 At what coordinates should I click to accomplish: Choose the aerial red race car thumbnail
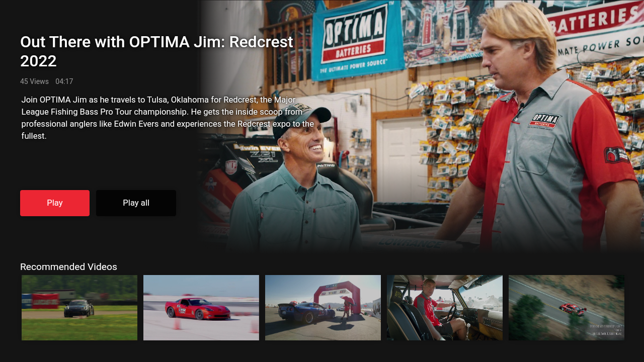pyautogui.click(x=567, y=308)
